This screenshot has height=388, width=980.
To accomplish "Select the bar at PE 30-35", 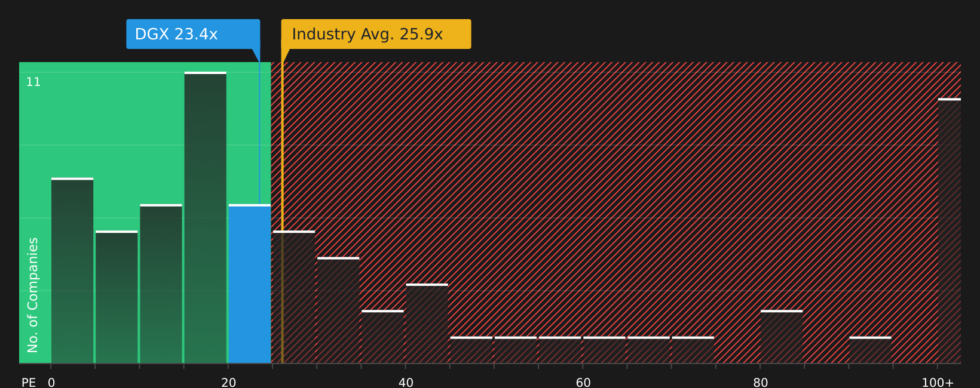I will 338,310.
